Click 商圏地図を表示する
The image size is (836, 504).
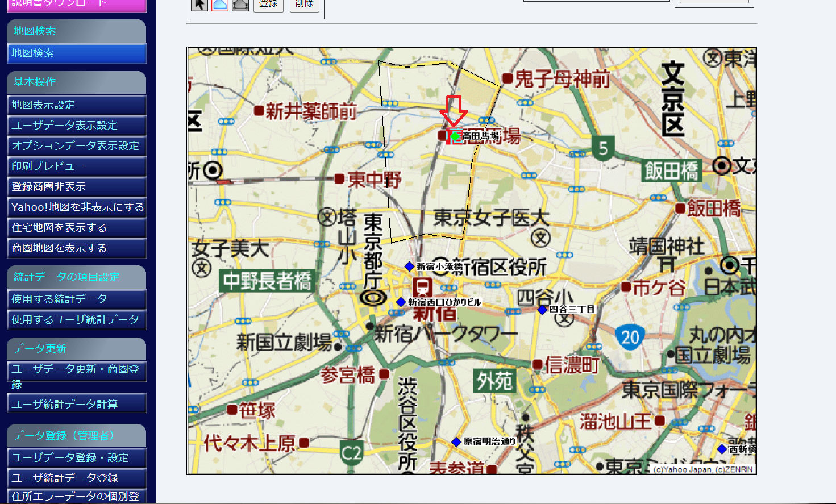click(77, 248)
